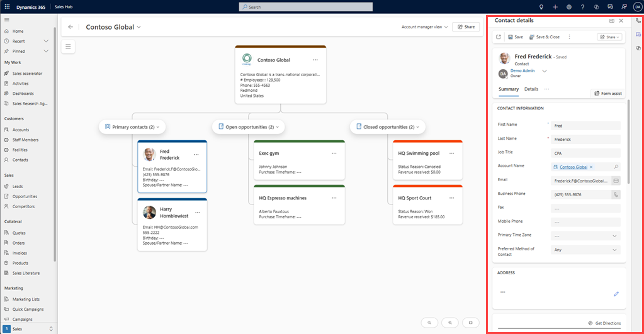644x334 pixels.
Task: Open Primary Time Zone dropdown
Action: point(585,236)
